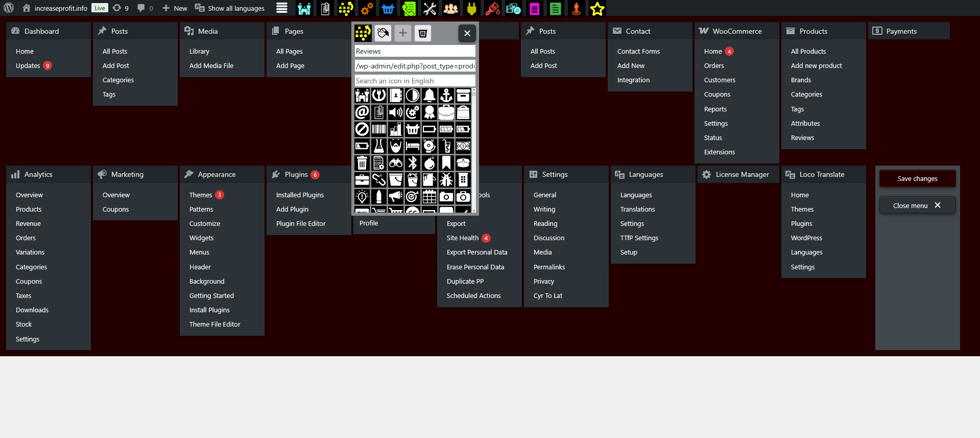Viewport: 980px width, 438px height.
Task: Open Theme File Editor under Appearance
Action: pos(214,324)
